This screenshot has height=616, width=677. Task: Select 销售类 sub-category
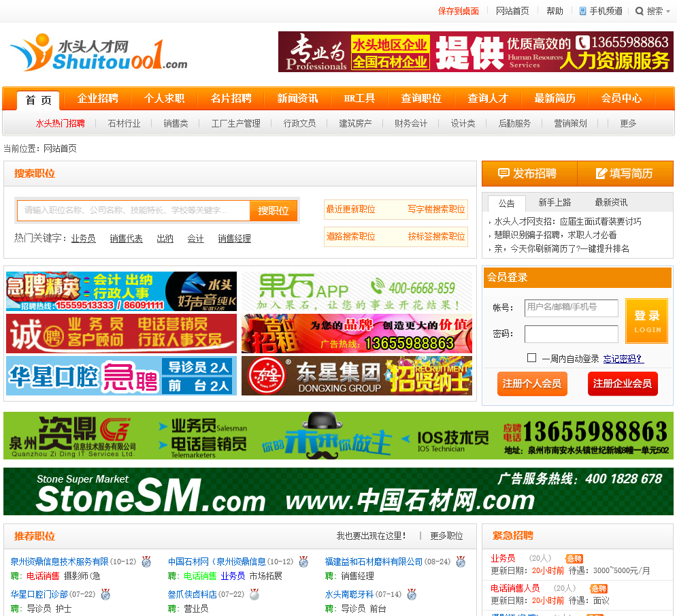[176, 124]
